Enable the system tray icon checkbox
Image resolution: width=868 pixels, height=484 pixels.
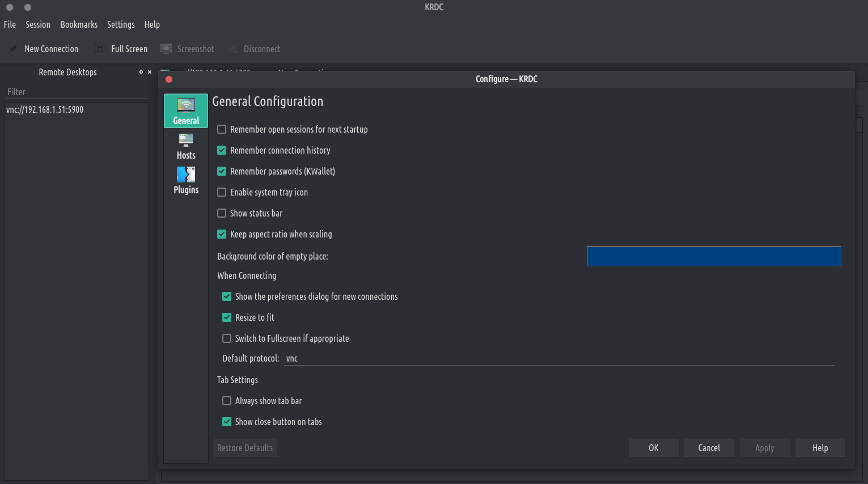tap(222, 192)
